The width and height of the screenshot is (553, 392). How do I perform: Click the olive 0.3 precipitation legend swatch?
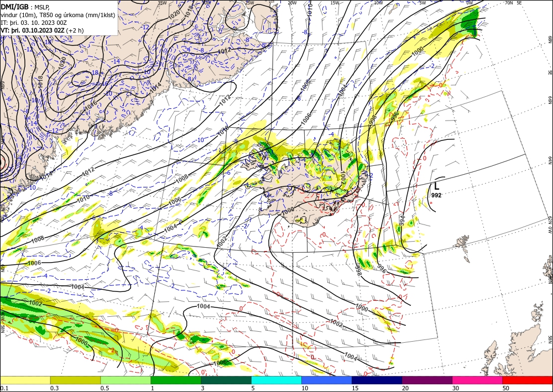coord(75,380)
